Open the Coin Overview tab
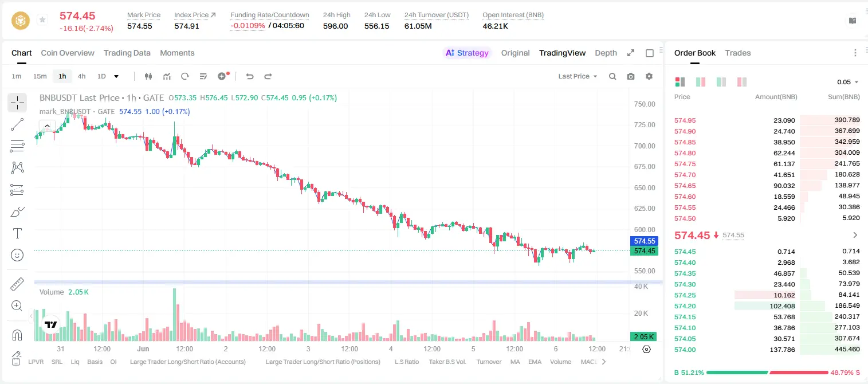 tap(68, 53)
